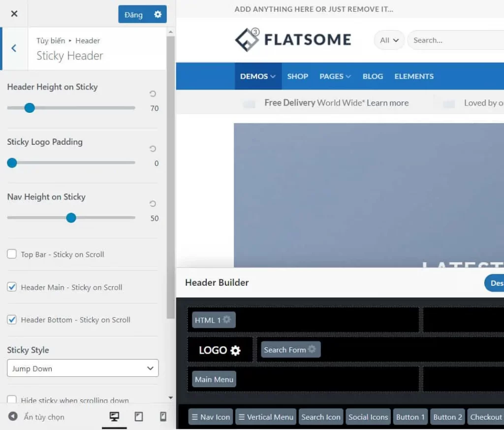Reset Header Height on Sticky to default
Image resolution: width=504 pixels, height=430 pixels.
[153, 94]
